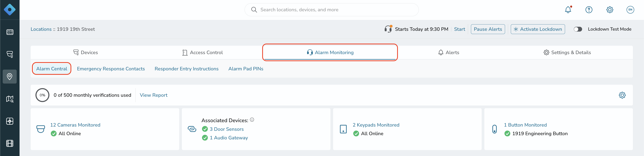Open 2 Keypads Monitored link

(x=376, y=125)
